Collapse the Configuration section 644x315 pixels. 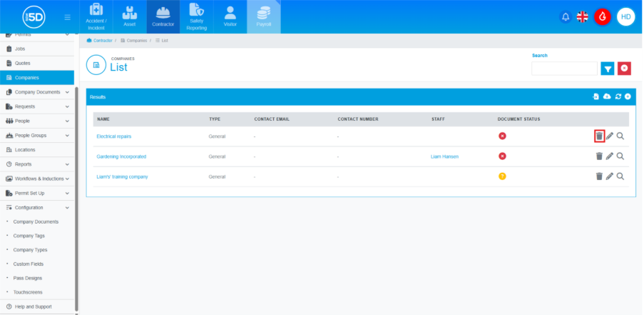coord(67,207)
